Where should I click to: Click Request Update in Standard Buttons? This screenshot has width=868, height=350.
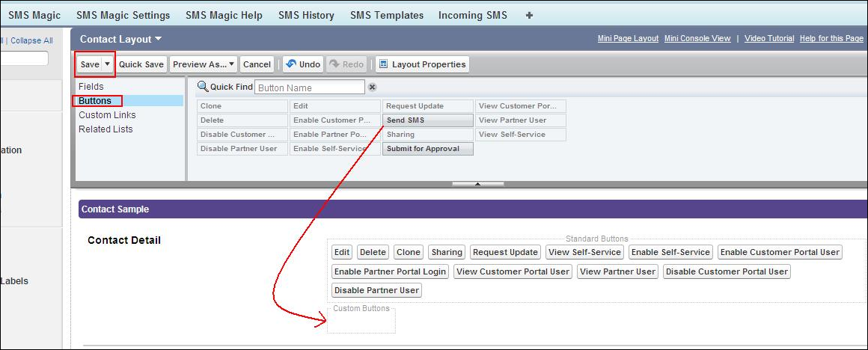pos(505,252)
